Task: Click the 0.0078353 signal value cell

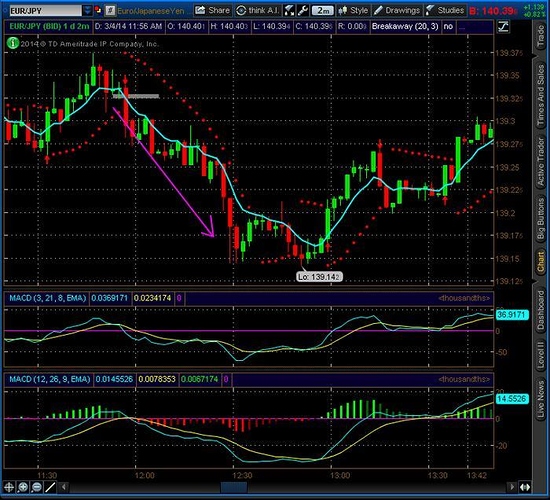Action: (x=157, y=379)
